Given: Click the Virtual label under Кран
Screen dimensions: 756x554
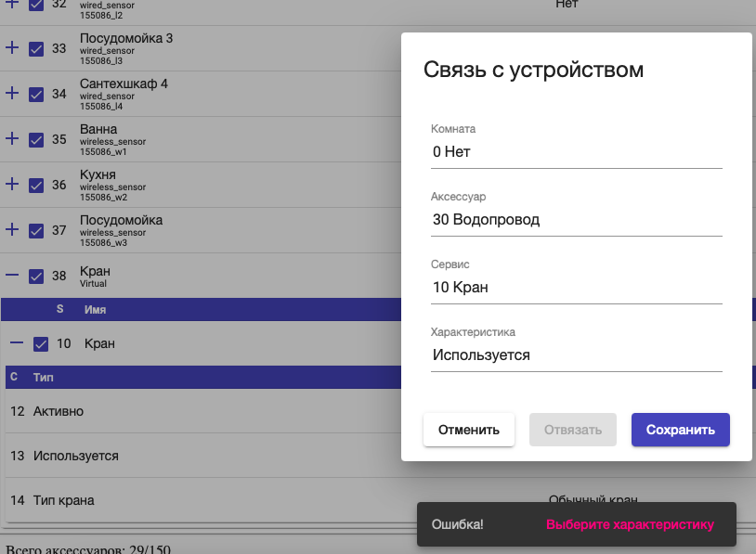Looking at the screenshot, I should (93, 283).
